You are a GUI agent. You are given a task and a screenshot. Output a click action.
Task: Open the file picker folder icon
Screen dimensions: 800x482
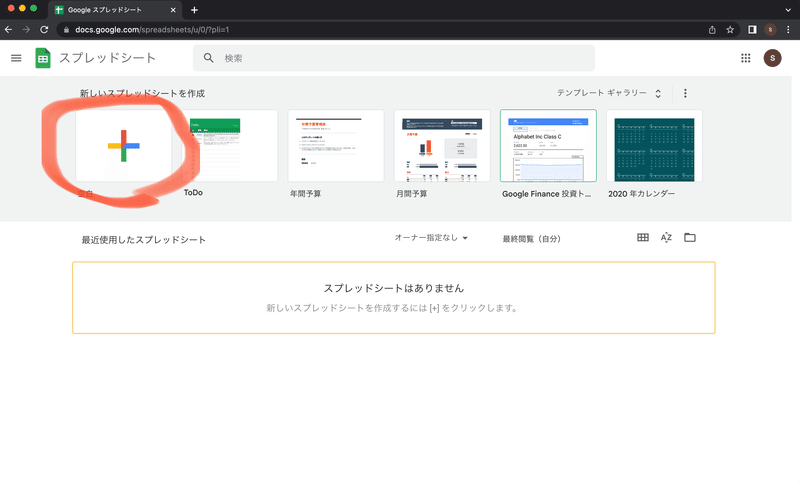click(690, 238)
